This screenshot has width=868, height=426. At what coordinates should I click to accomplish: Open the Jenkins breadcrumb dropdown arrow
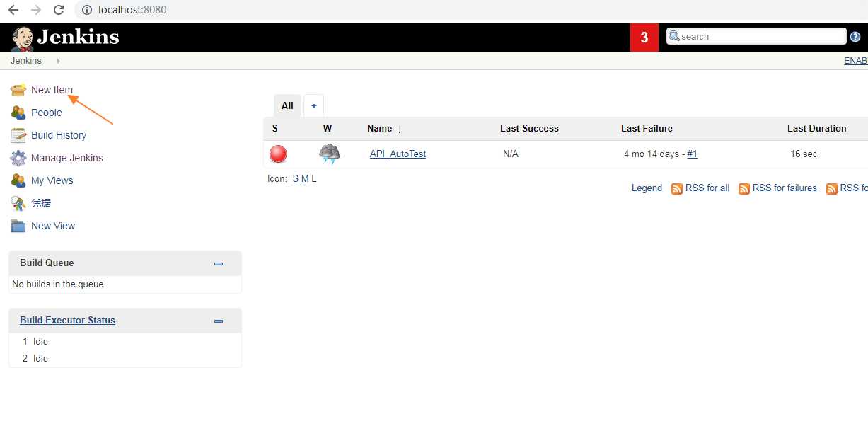coord(58,61)
